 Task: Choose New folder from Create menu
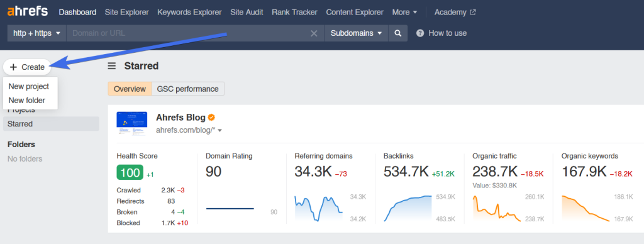pos(26,100)
